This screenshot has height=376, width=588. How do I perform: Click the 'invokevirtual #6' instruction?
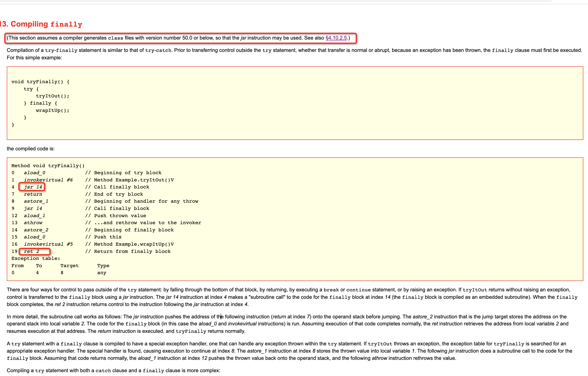pyautogui.click(x=48, y=180)
